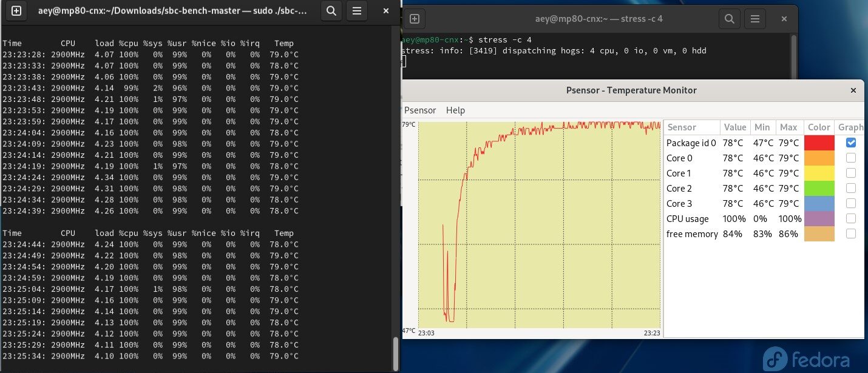Click the Color column header

coord(819,127)
